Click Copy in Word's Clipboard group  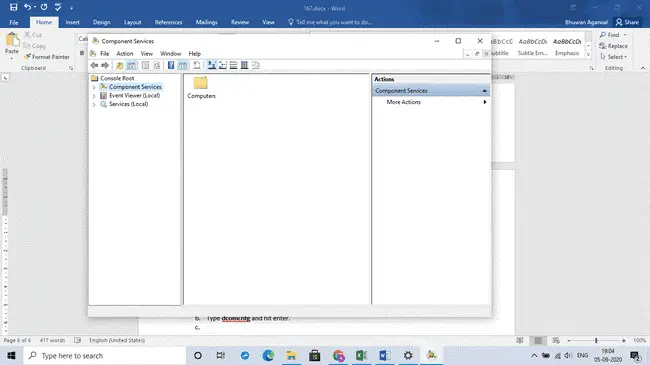point(34,46)
